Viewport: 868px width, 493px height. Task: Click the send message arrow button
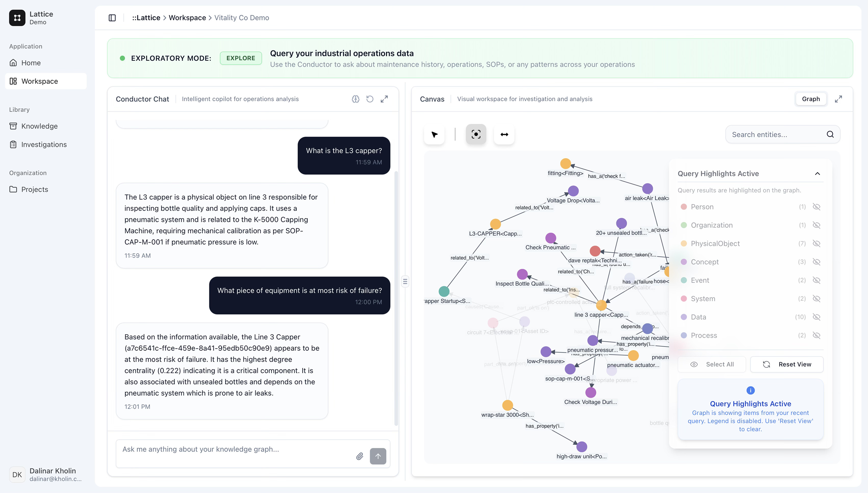click(378, 456)
